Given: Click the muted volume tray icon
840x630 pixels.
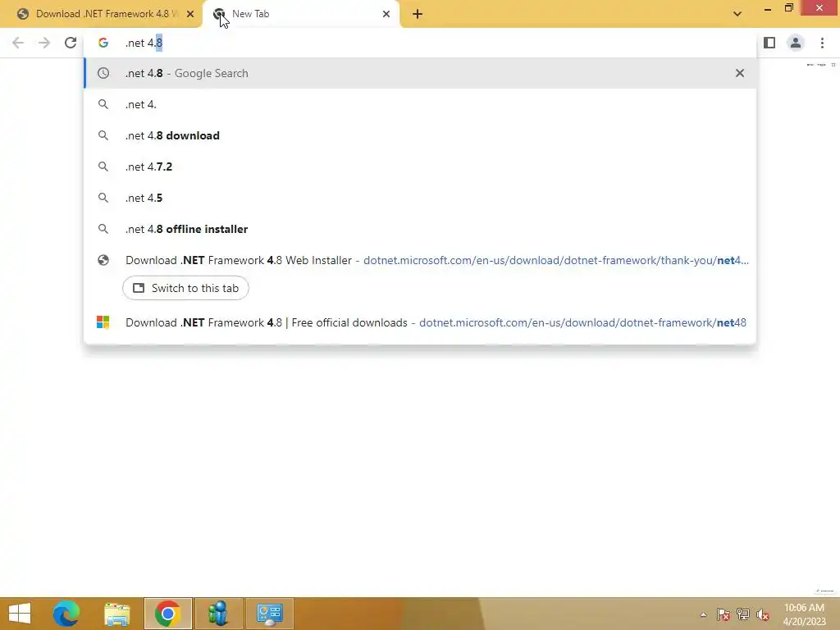Looking at the screenshot, I should (x=763, y=614).
